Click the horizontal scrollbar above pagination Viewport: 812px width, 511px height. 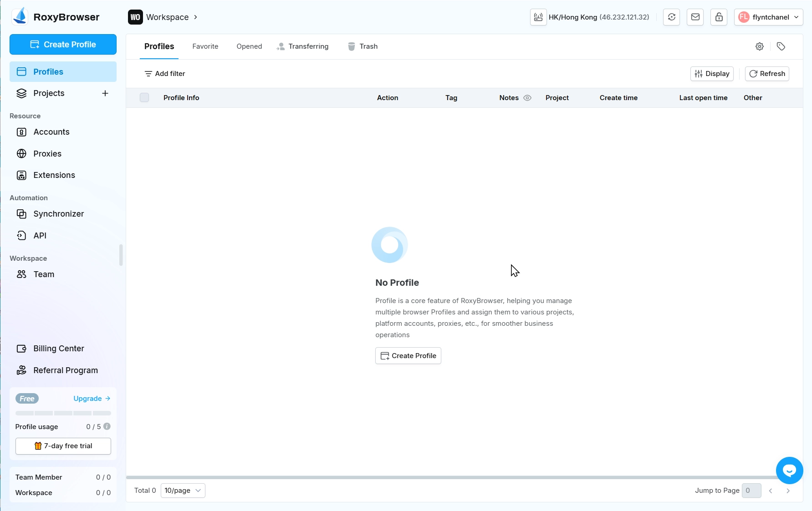[451, 477]
